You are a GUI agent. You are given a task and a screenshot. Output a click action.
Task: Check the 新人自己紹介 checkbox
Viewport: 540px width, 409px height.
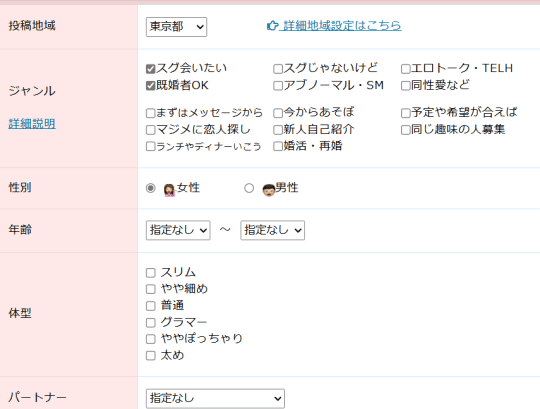[278, 130]
